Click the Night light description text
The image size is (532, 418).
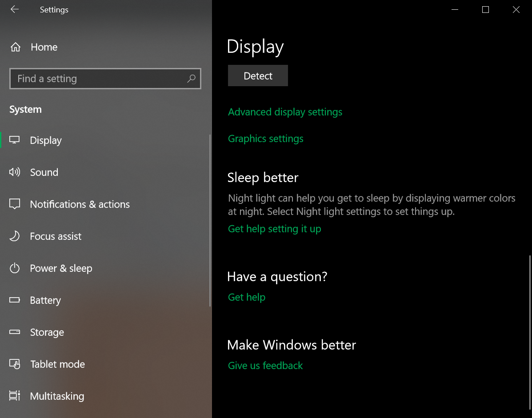[x=372, y=205]
